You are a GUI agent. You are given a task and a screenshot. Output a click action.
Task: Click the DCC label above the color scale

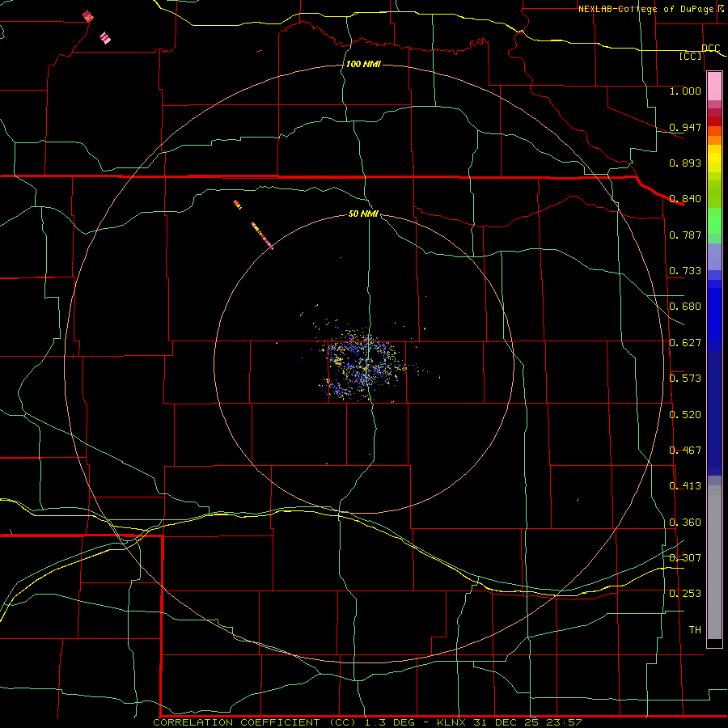[710, 48]
